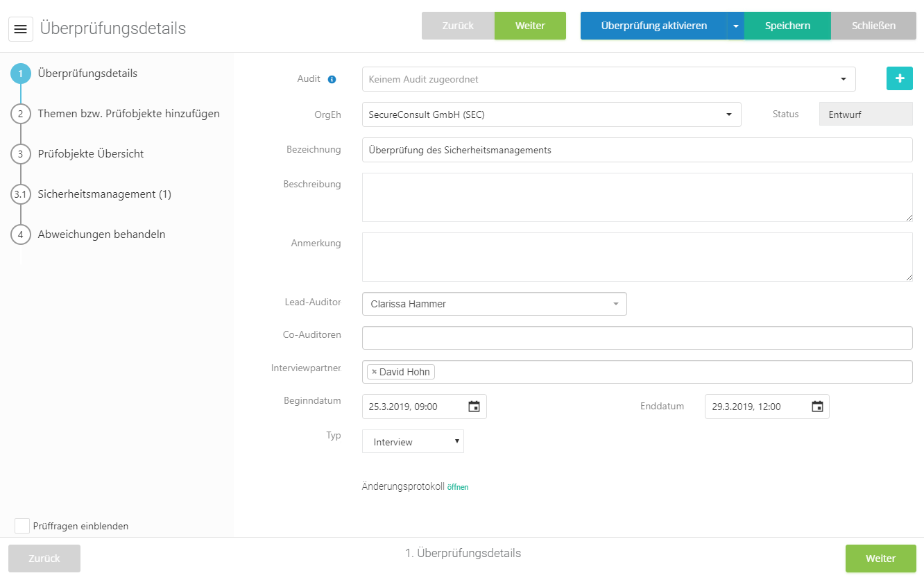The width and height of the screenshot is (924, 580).
Task: Click step 1 circle in wizard sidebar
Action: click(21, 74)
